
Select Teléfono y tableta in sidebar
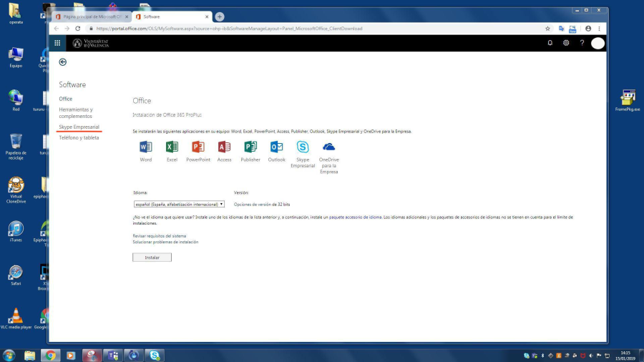[x=79, y=137]
